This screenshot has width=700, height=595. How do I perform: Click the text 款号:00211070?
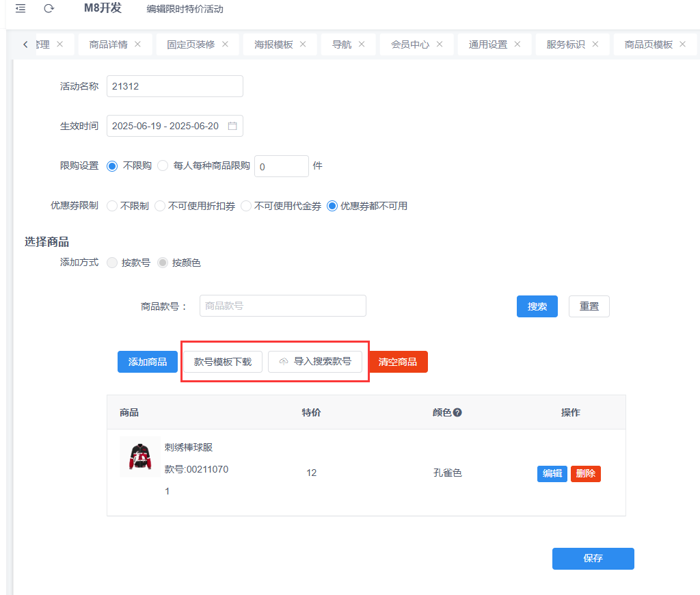pos(196,469)
